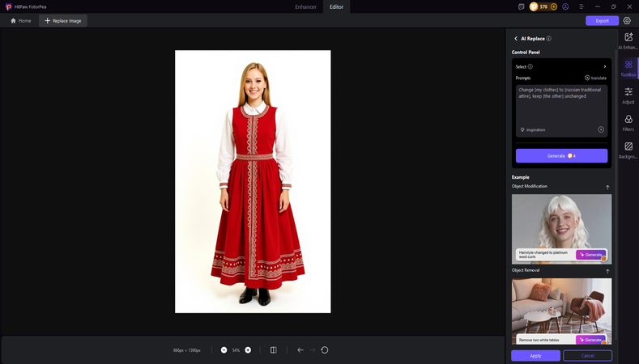
Task: Show the AI Replace info tooltip
Action: point(549,39)
